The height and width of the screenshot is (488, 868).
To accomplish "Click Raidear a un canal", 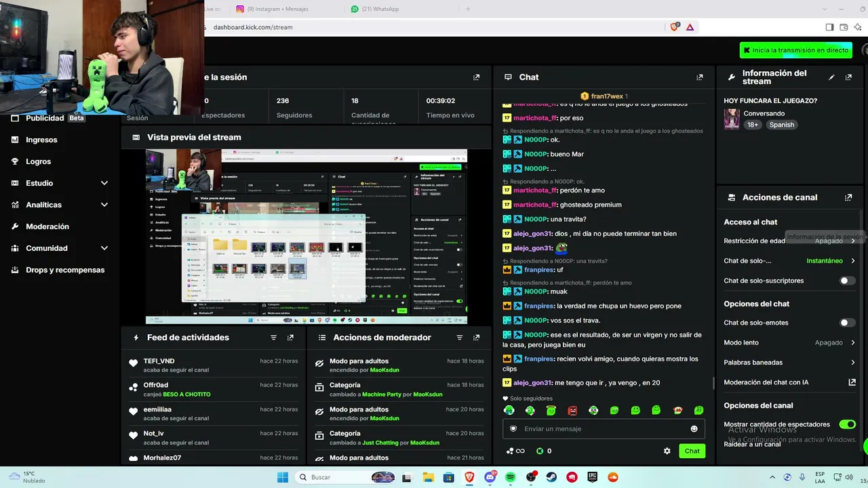I will click(752, 445).
